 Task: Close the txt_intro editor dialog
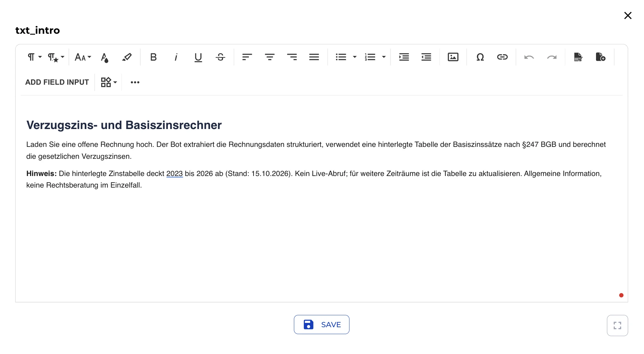pos(628,16)
